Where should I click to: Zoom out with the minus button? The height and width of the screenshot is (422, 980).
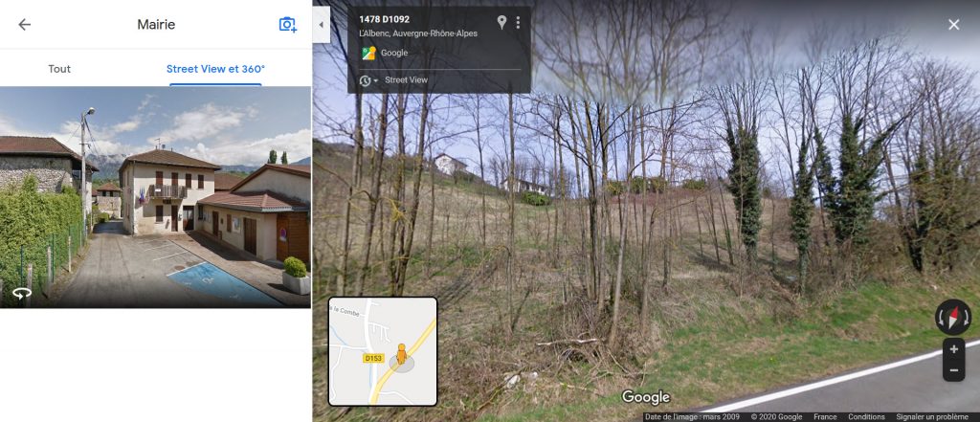pyautogui.click(x=954, y=370)
